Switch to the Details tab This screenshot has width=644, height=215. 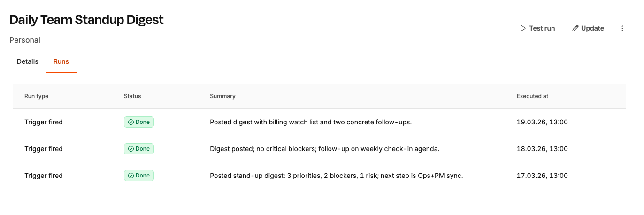(28, 61)
